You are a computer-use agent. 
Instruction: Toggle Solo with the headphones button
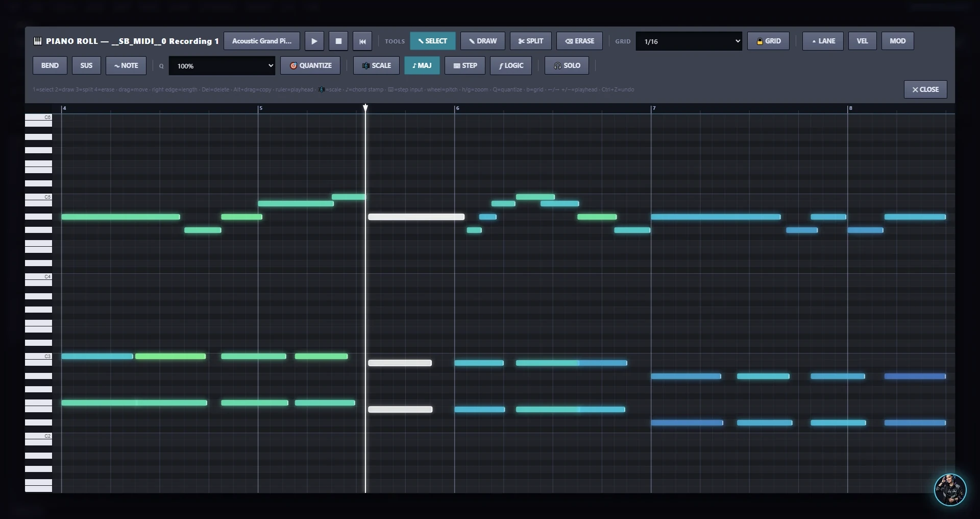(x=567, y=65)
